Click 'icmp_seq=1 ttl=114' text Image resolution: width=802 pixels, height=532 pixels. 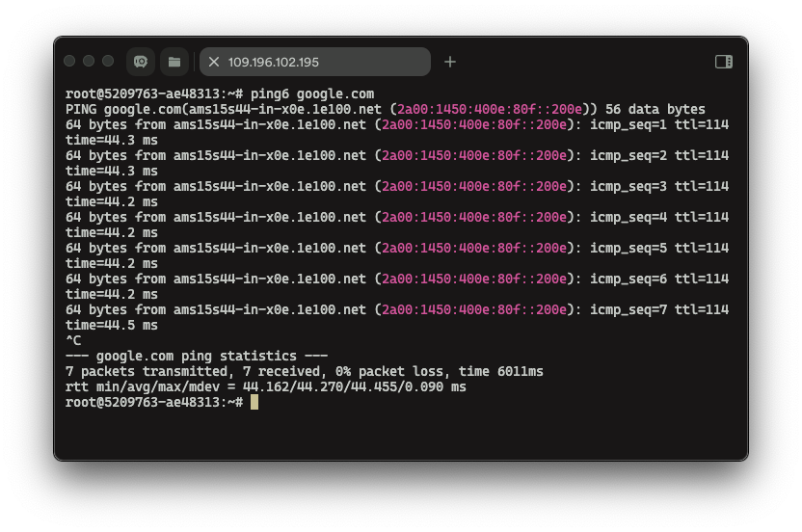click(659, 125)
